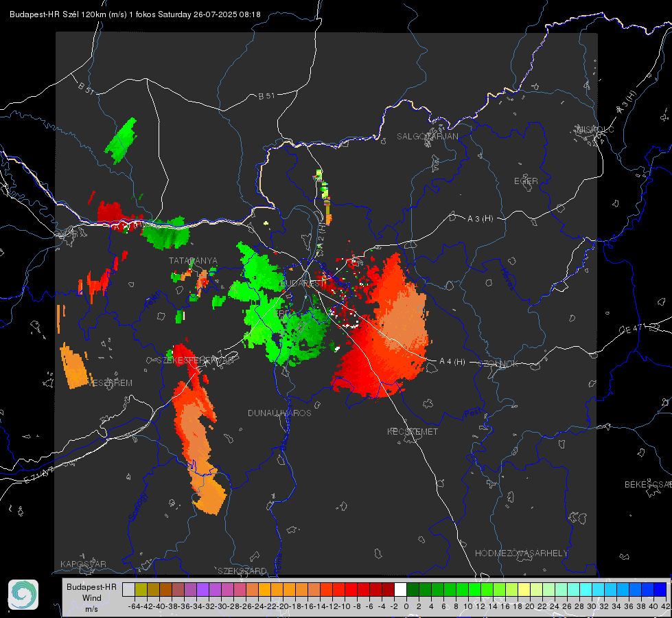Select the KAPOSVÁR city label
Screen dimensions: 672x618
83,564
